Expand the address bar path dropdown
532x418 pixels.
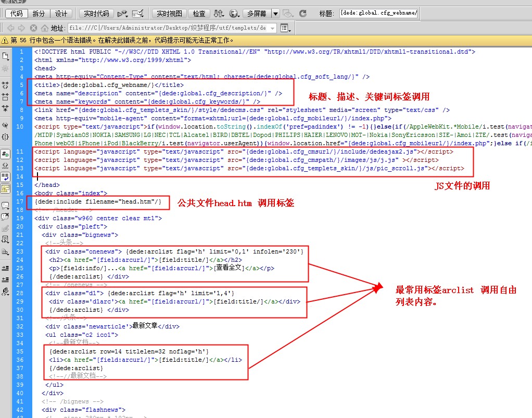click(x=273, y=28)
